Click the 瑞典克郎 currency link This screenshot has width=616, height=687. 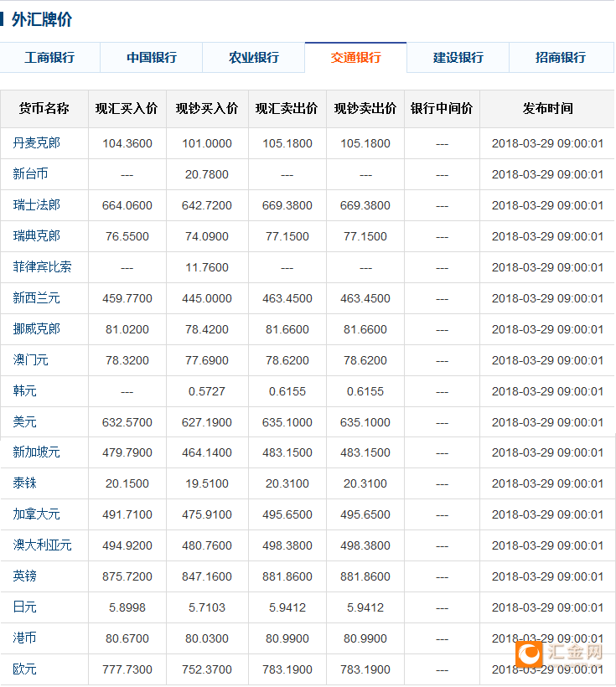click(36, 236)
